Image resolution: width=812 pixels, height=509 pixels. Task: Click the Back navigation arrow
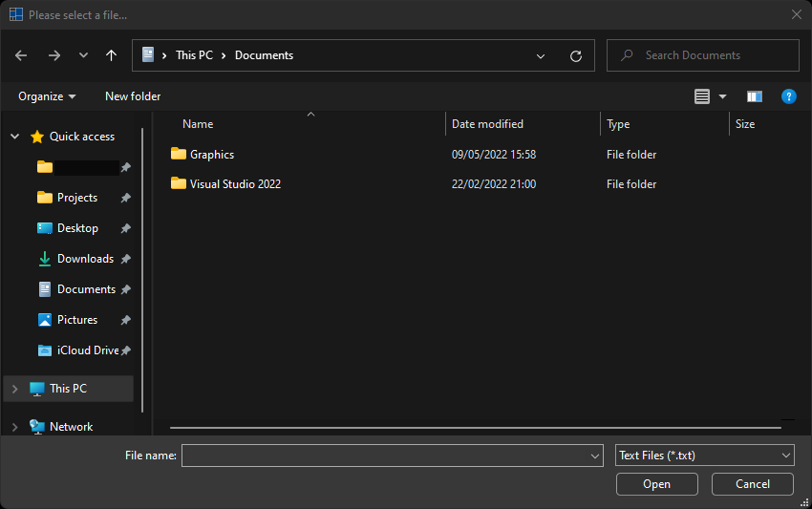(x=21, y=55)
